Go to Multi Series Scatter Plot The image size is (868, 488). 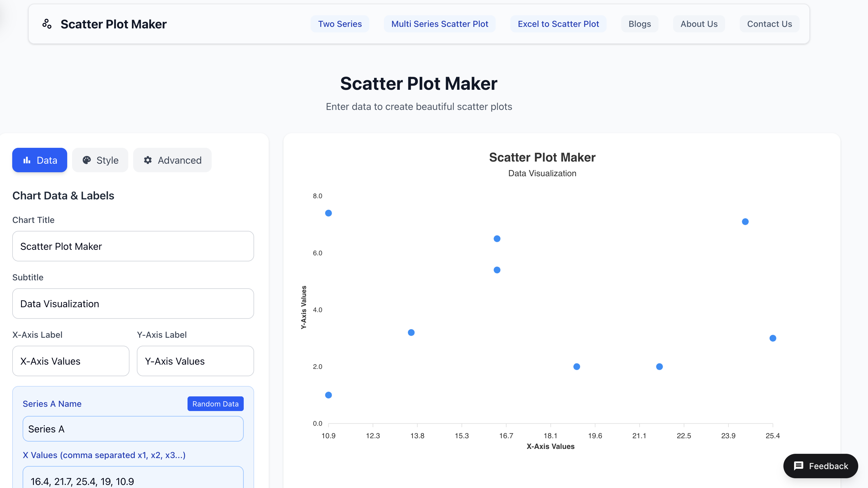439,24
